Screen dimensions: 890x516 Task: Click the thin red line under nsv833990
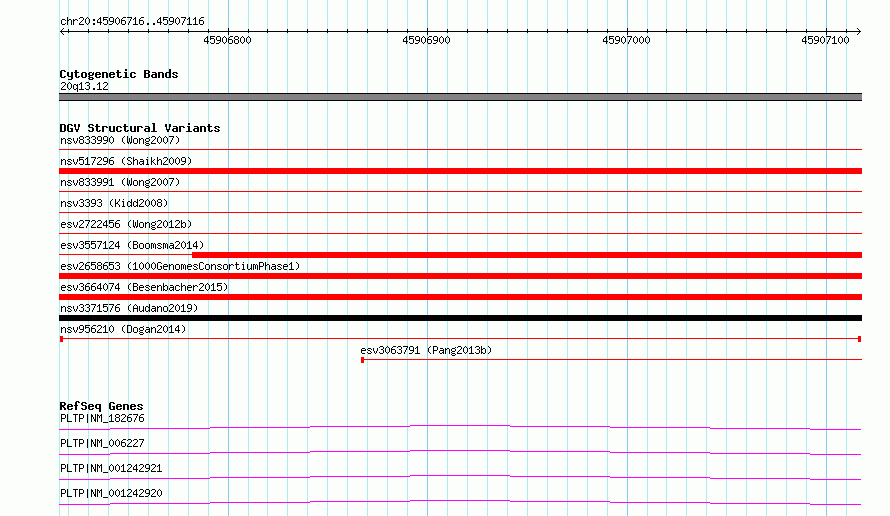[x=460, y=150]
